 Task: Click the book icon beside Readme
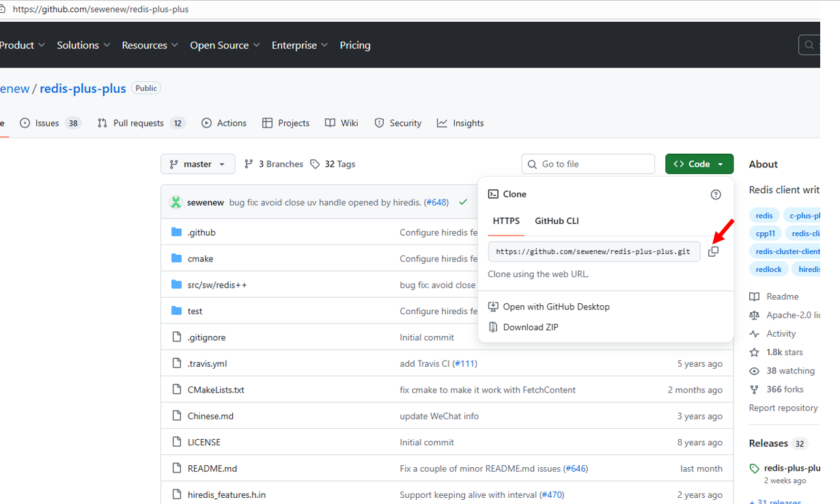pos(754,296)
